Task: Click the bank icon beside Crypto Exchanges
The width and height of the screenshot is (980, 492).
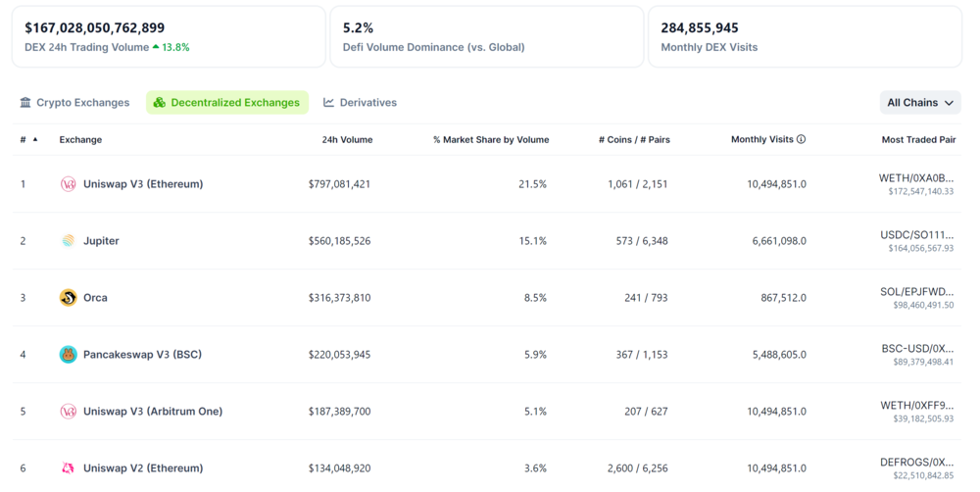Action: 25,103
